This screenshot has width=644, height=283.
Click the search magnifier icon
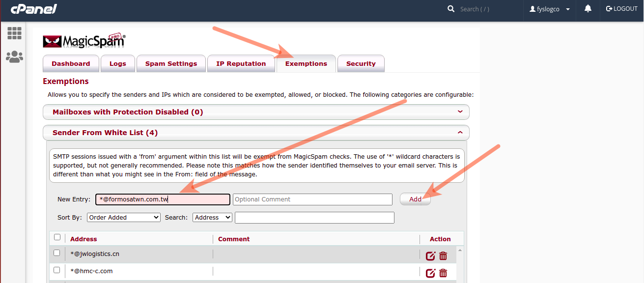(451, 9)
